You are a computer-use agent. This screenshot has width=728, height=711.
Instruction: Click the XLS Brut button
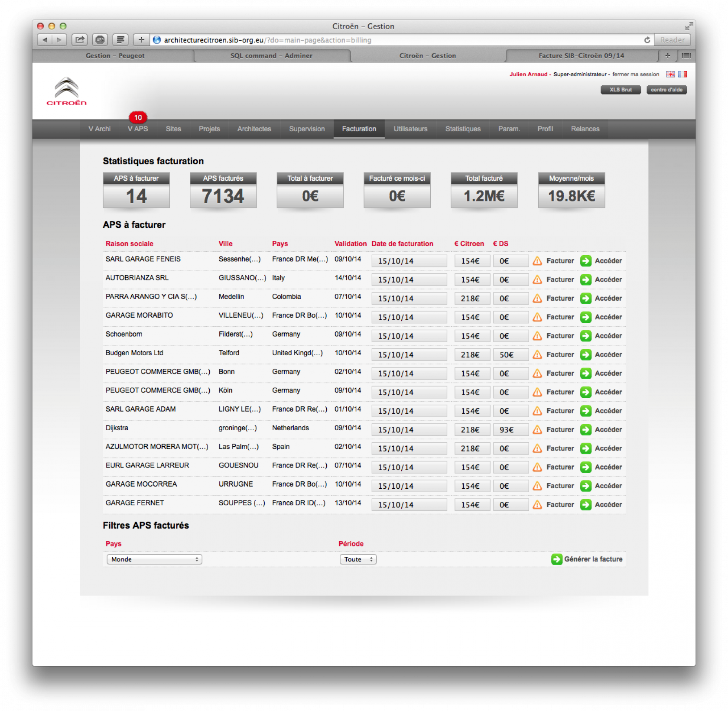tap(621, 90)
